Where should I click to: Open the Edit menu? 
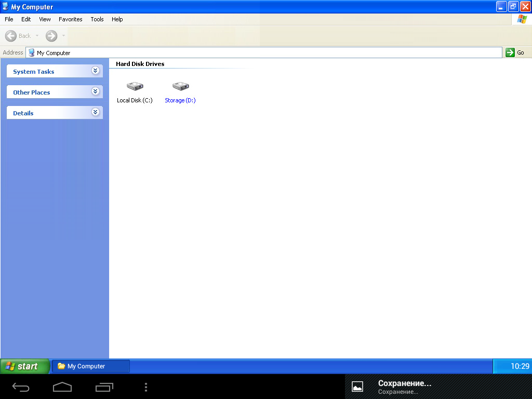26,19
